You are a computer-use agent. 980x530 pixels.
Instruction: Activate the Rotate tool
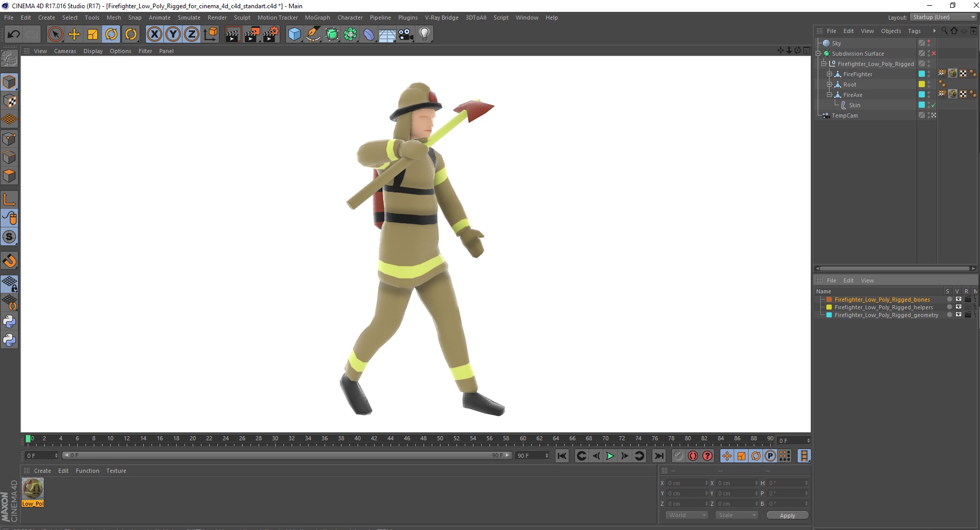111,35
